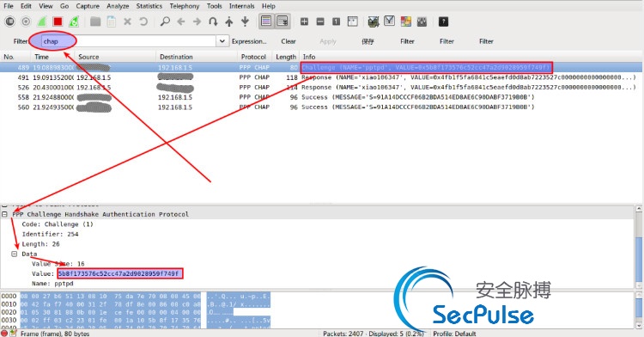Open help question mark icon
Viewport: 644px width, 337px height.
tap(443, 21)
